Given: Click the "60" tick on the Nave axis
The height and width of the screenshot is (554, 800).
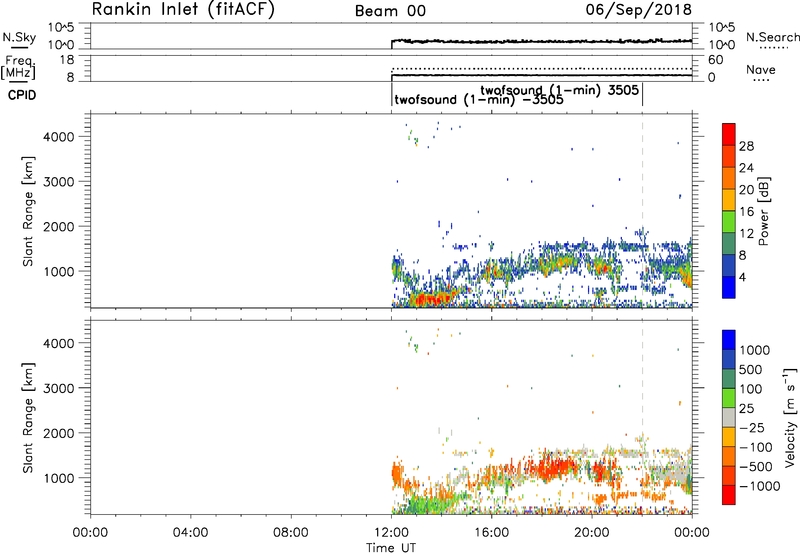Looking at the screenshot, I should [x=715, y=60].
